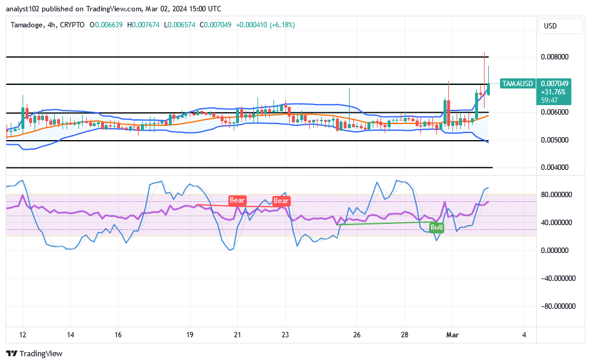Screen dimensions: 591x364
Task: Click the 59:47 countdown timer
Action: point(549,100)
